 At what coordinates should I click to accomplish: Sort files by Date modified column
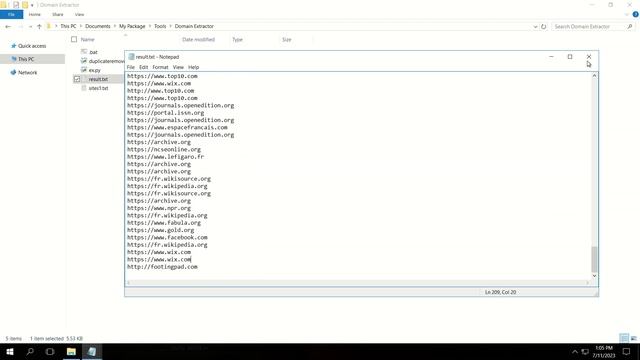pyautogui.click(x=198, y=40)
